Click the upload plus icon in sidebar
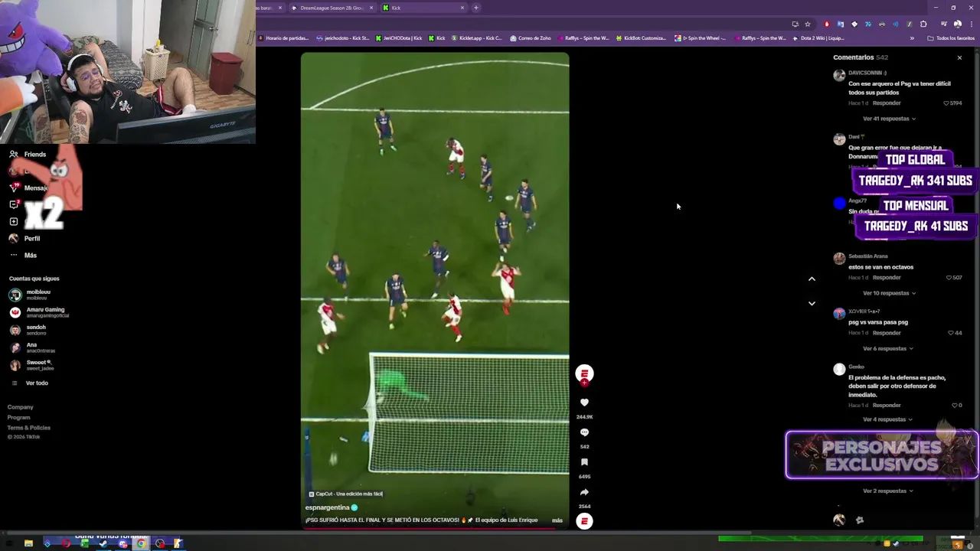This screenshot has height=551, width=980. point(14,221)
